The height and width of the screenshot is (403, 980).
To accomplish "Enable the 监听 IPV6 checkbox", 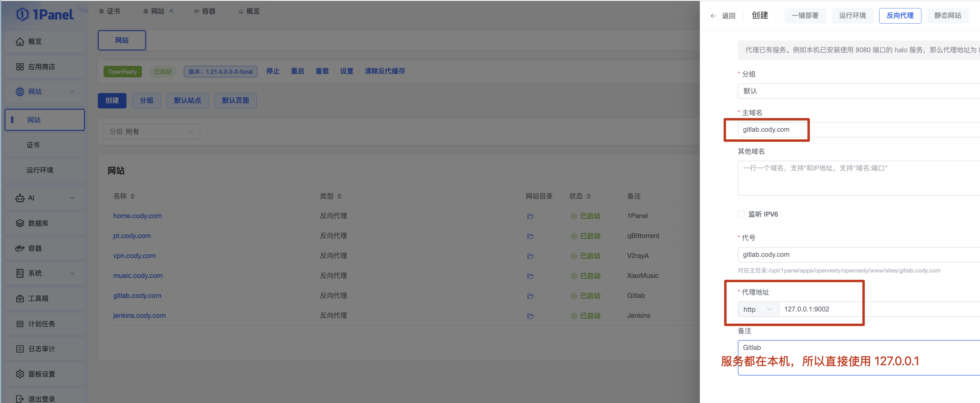I will point(741,214).
